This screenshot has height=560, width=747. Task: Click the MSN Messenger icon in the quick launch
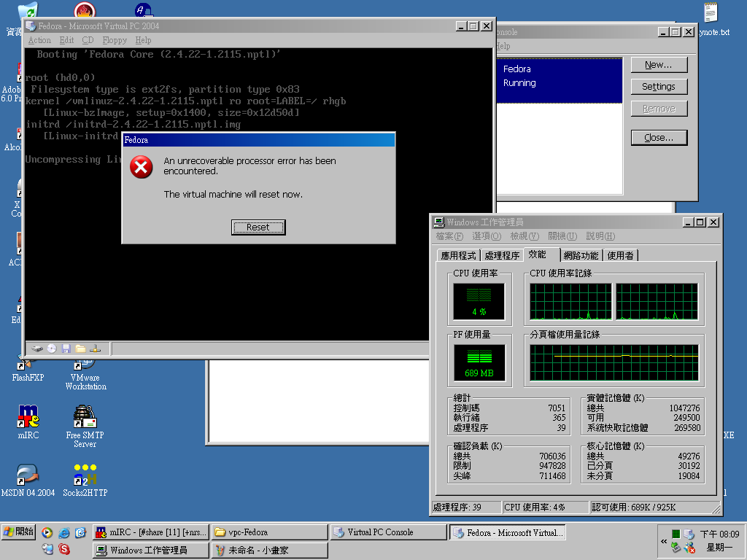(x=47, y=550)
